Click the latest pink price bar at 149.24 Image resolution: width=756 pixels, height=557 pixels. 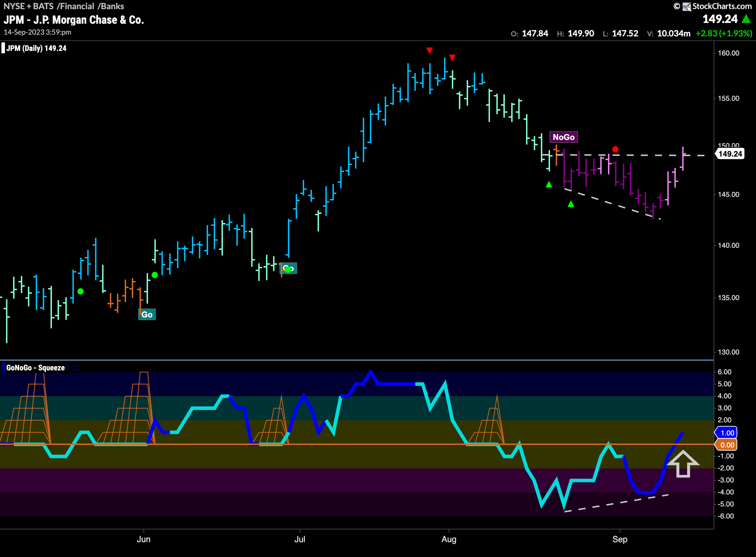click(x=683, y=159)
